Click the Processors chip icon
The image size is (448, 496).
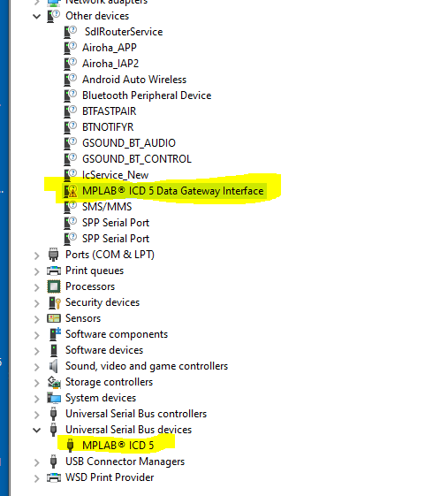[x=54, y=286]
